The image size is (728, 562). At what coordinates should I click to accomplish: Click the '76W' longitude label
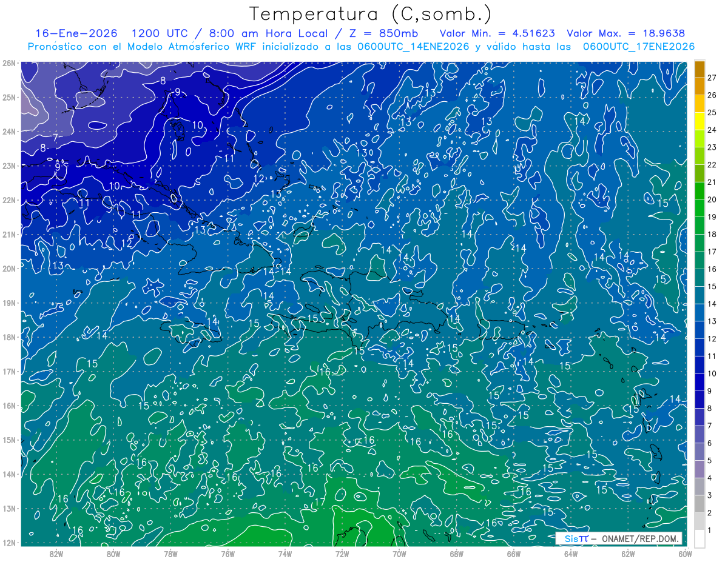pos(228,554)
